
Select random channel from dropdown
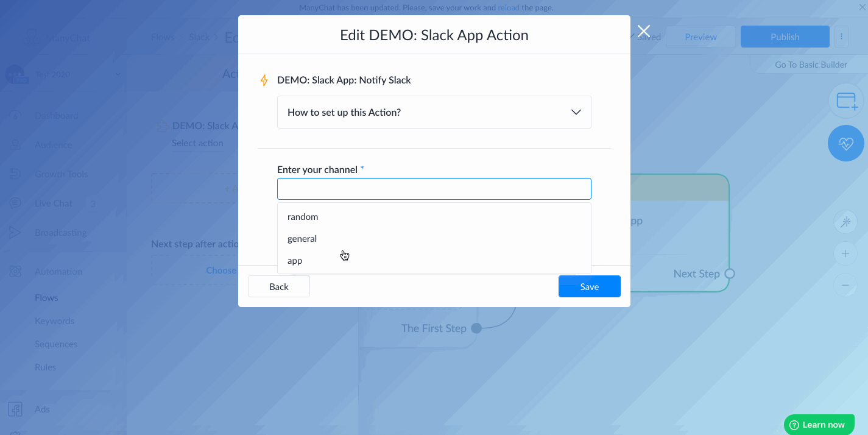(x=303, y=217)
